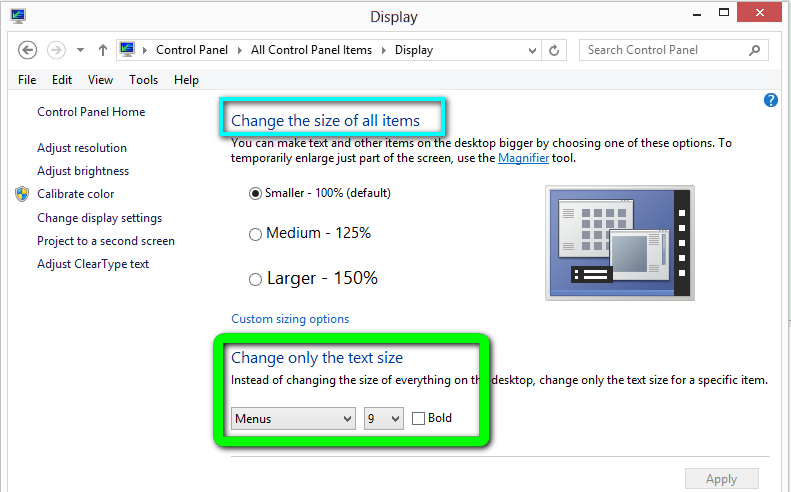Expand chevron before Control Panel breadcrumb
791x492 pixels.
coord(145,50)
